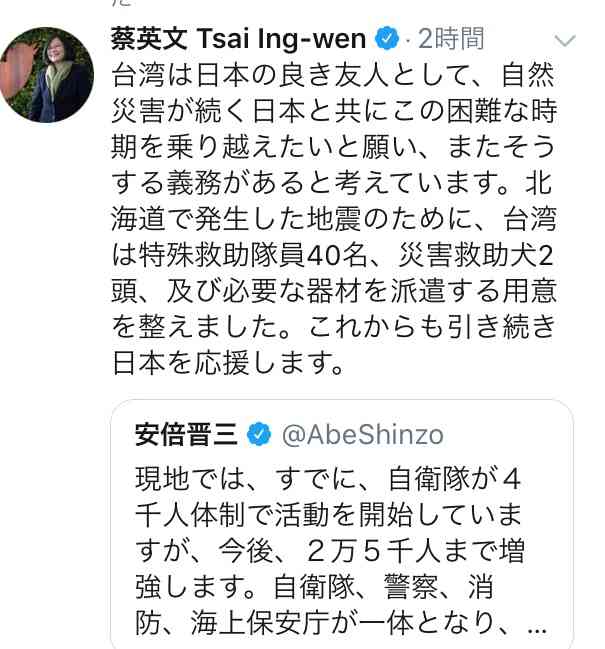Open the @AbeShinzo handle in quoted tweet
Screen dimensions: 605x649
pos(363,435)
